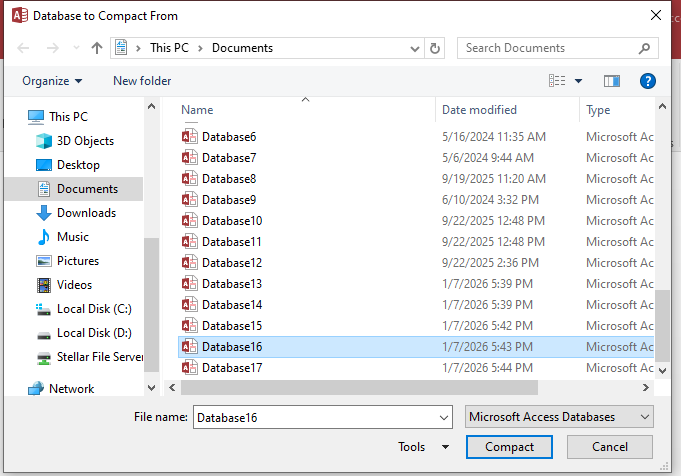Image resolution: width=681 pixels, height=476 pixels.
Task: Toggle the preview pane icon
Action: click(x=612, y=81)
